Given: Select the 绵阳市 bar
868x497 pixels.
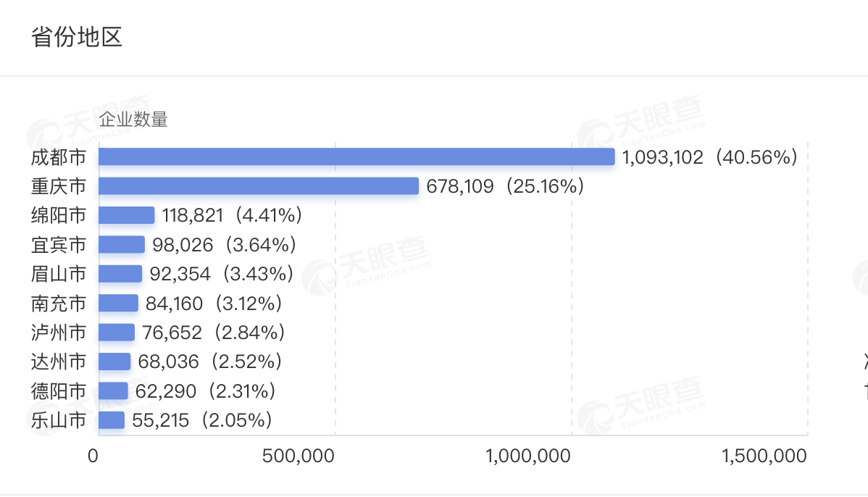Looking at the screenshot, I should coord(127,215).
